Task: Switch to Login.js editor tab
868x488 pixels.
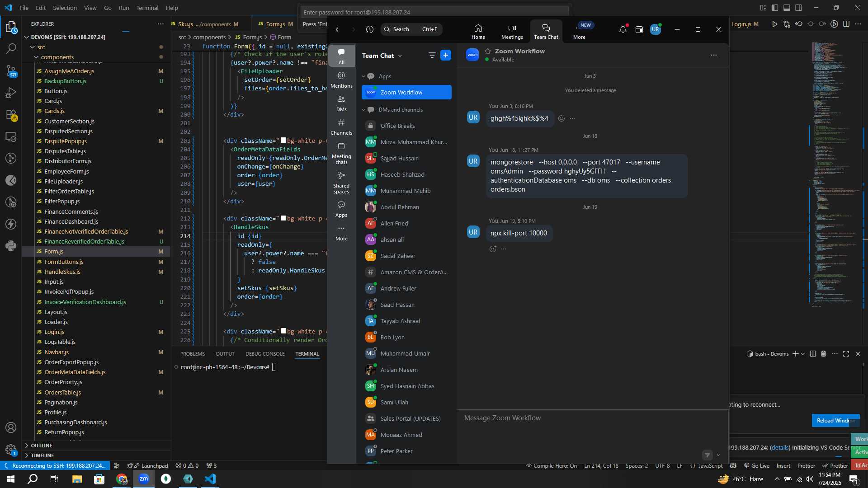Action: coord(745,24)
